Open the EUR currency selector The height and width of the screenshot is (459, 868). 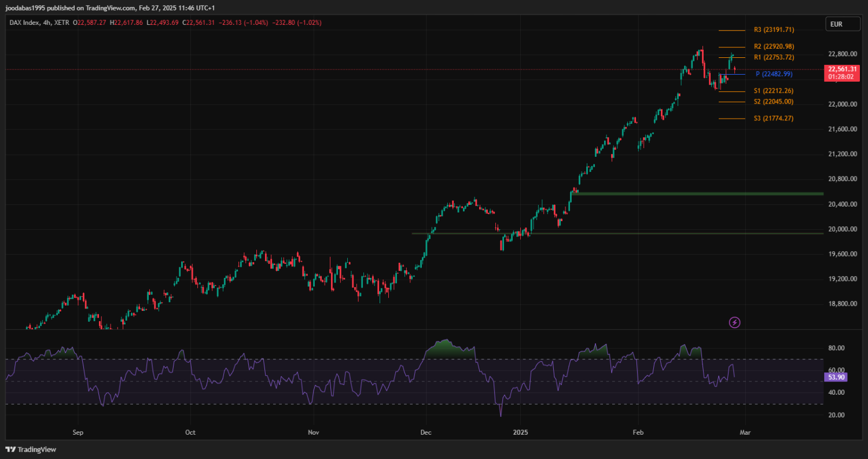click(x=836, y=24)
